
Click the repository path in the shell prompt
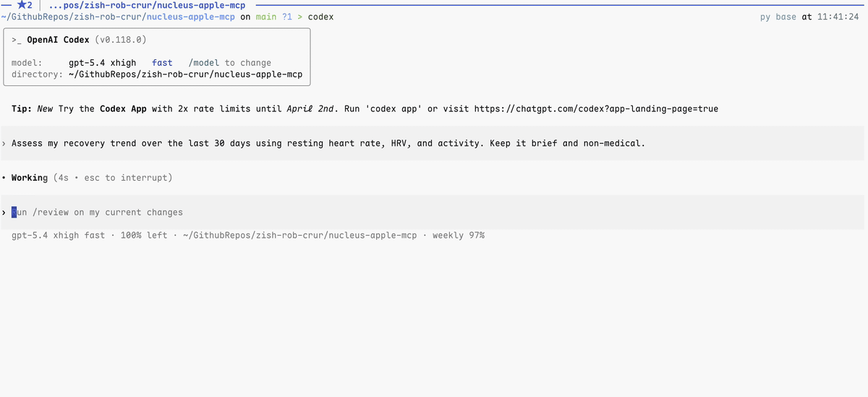(118, 17)
